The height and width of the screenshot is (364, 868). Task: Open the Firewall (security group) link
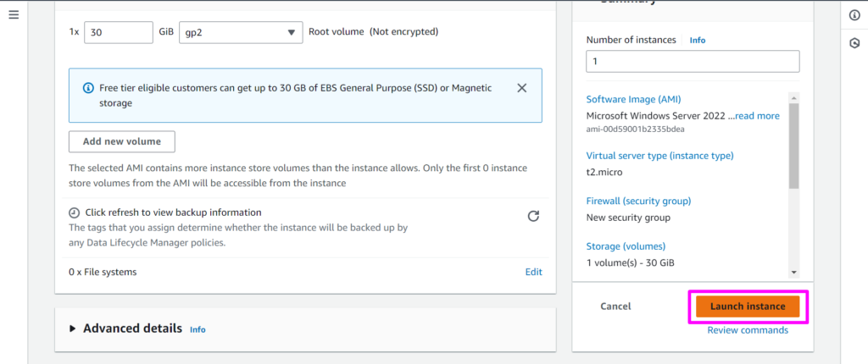(x=638, y=201)
